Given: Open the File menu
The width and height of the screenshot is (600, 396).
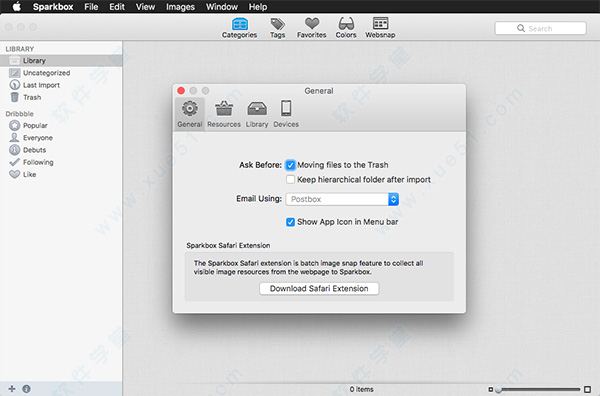Looking at the screenshot, I should (x=91, y=7).
